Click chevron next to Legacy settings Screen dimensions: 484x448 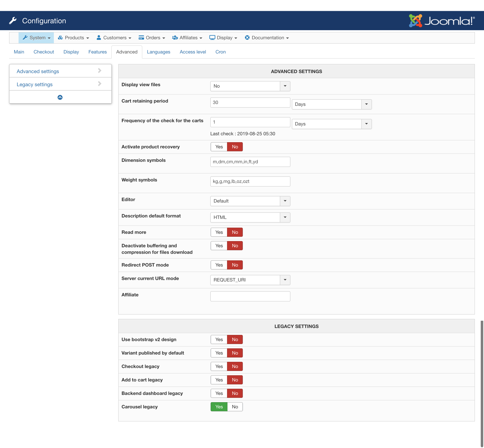[100, 84]
